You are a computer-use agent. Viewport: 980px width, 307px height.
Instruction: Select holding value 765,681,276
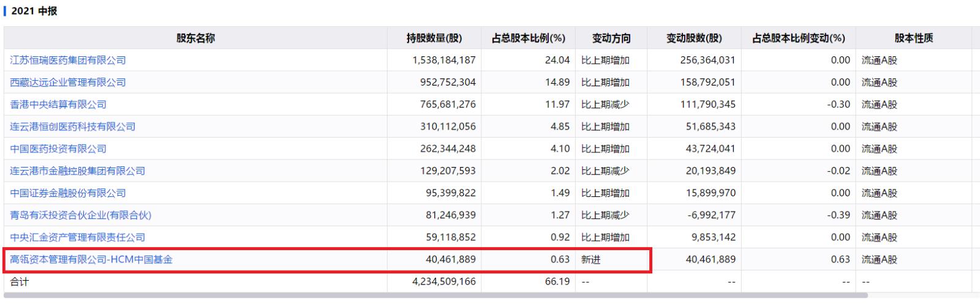(x=448, y=105)
